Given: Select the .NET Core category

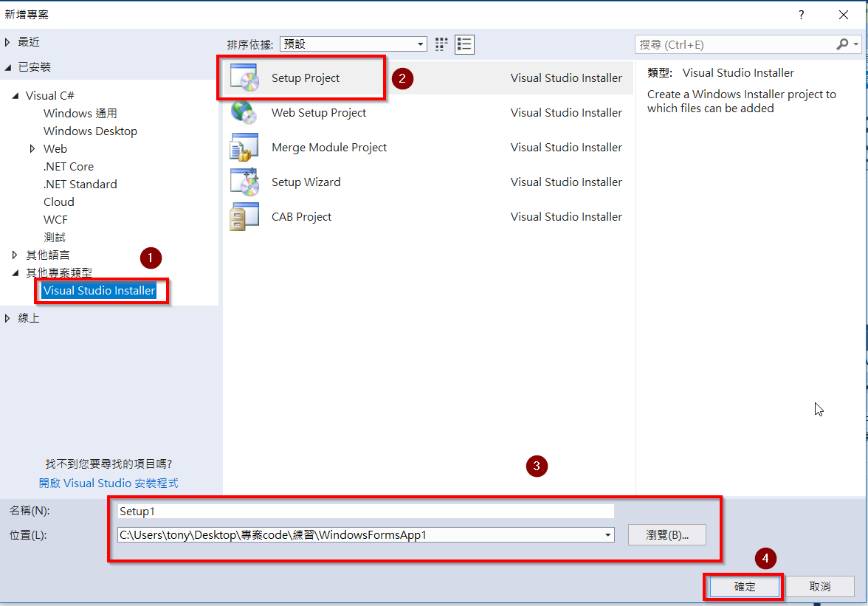Looking at the screenshot, I should [x=69, y=167].
